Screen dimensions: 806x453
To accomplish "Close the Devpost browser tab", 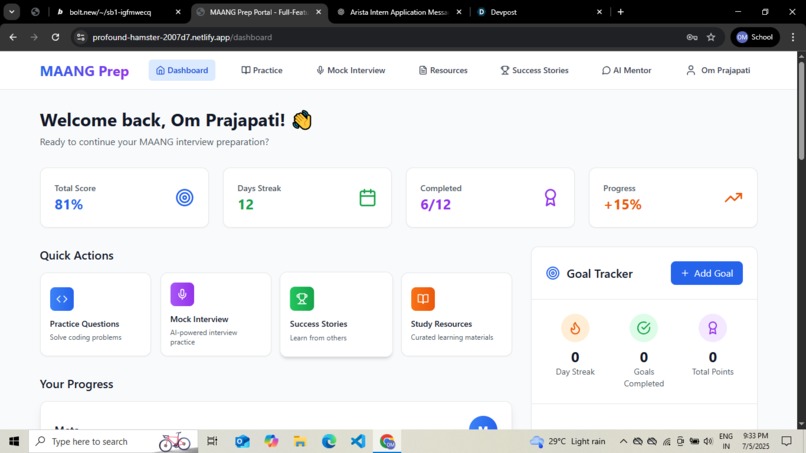I will 599,12.
